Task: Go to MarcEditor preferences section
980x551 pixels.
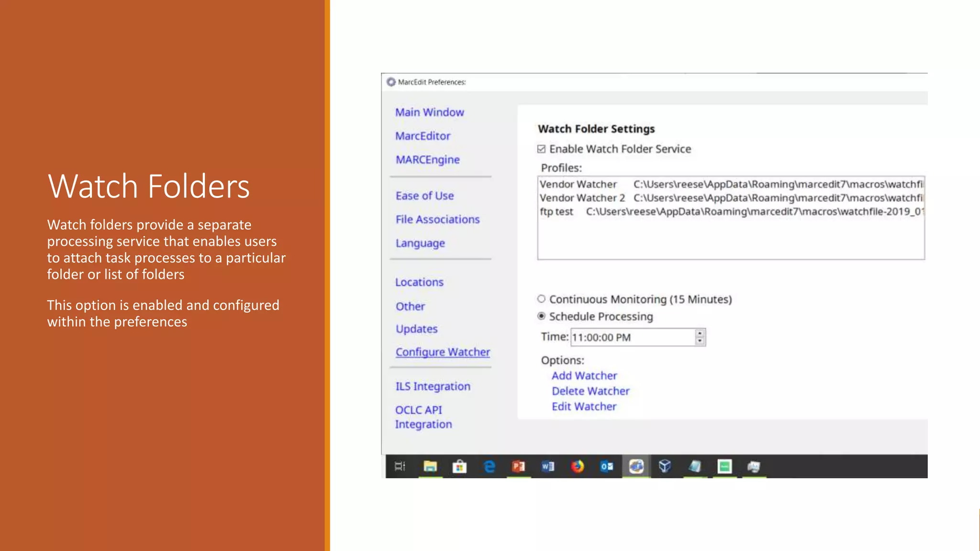Action: 423,136
